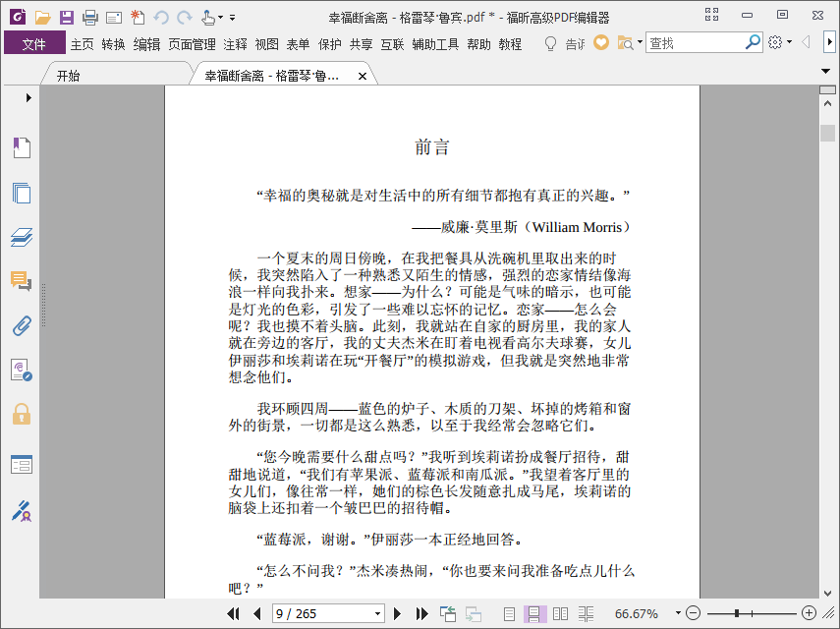Open the Page Thumbnails panel
Image resolution: width=840 pixels, height=629 pixels.
tap(22, 193)
